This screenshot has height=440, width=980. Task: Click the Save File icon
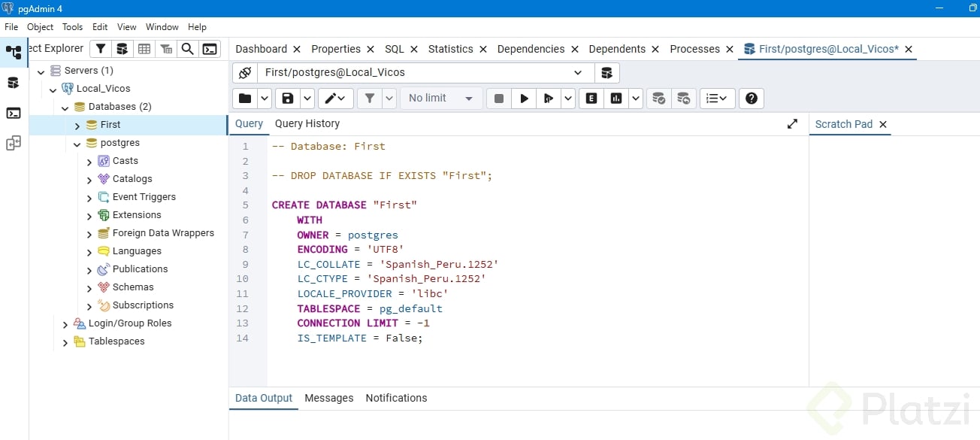[x=287, y=99]
